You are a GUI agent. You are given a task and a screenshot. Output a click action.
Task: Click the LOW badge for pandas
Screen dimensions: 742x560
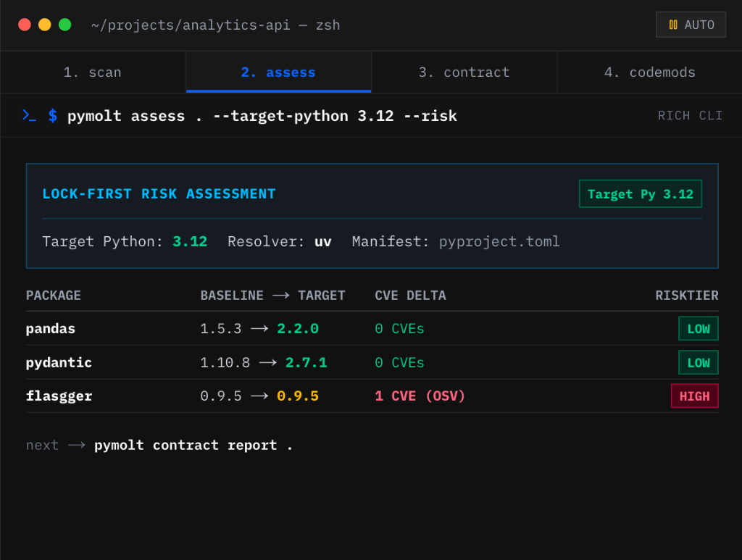[x=699, y=329]
